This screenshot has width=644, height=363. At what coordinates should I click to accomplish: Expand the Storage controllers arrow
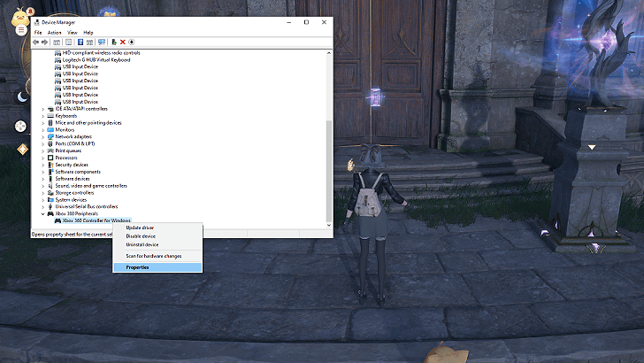coord(42,193)
